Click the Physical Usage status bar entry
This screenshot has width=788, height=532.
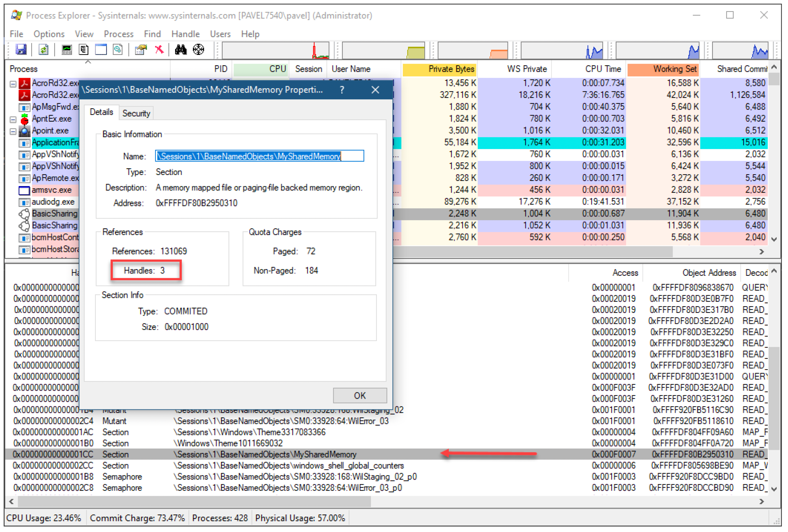click(x=300, y=518)
